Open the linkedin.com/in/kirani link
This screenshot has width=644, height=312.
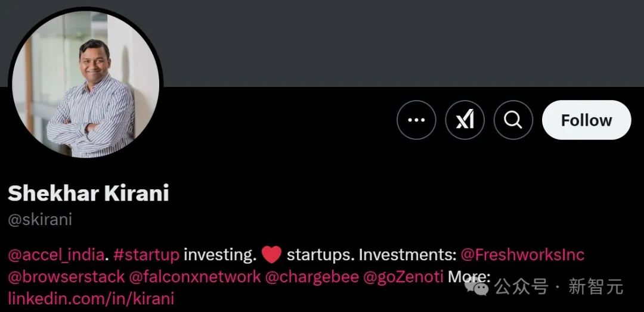click(91, 298)
